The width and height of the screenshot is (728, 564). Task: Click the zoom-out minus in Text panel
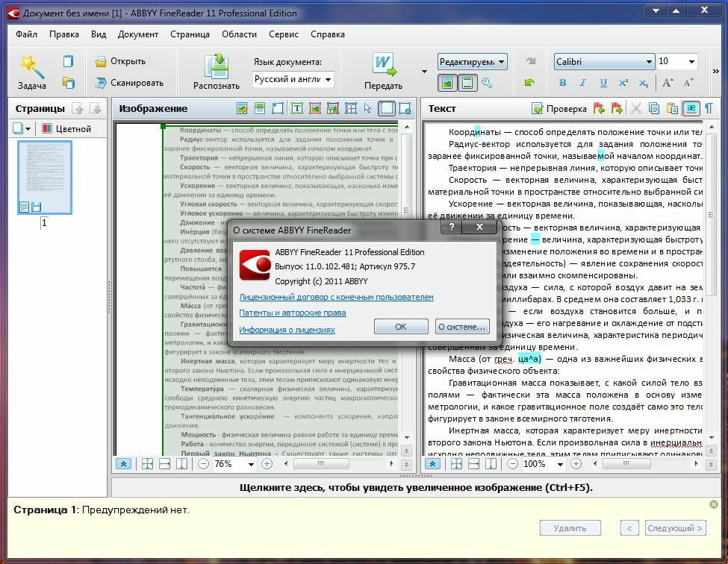click(x=512, y=464)
